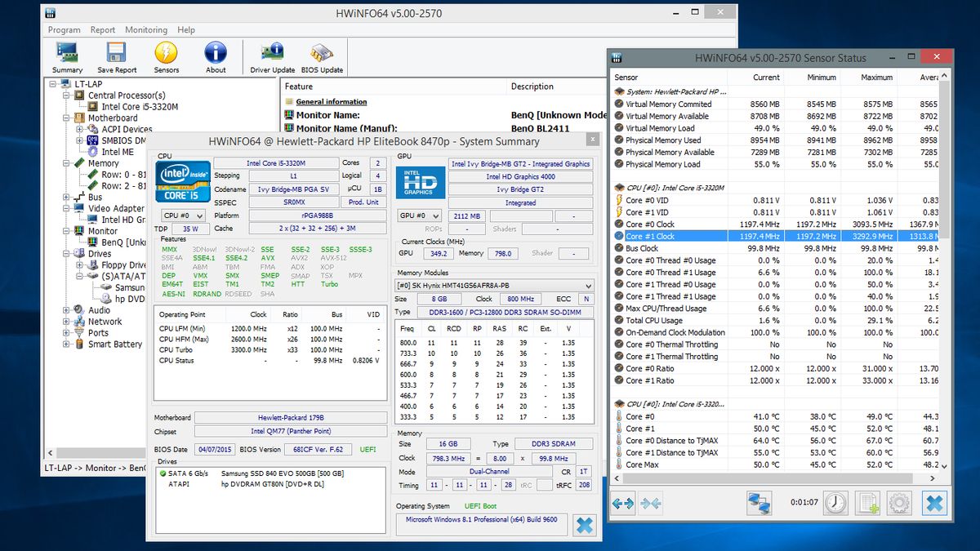This screenshot has height=551, width=980.
Task: Open the Monitoring menu
Action: coord(146,30)
